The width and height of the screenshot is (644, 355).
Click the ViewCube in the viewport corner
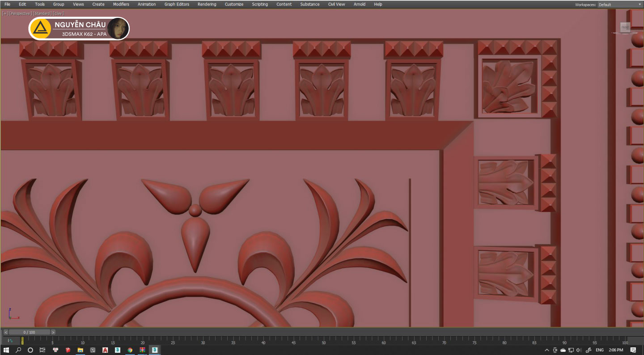tap(625, 27)
